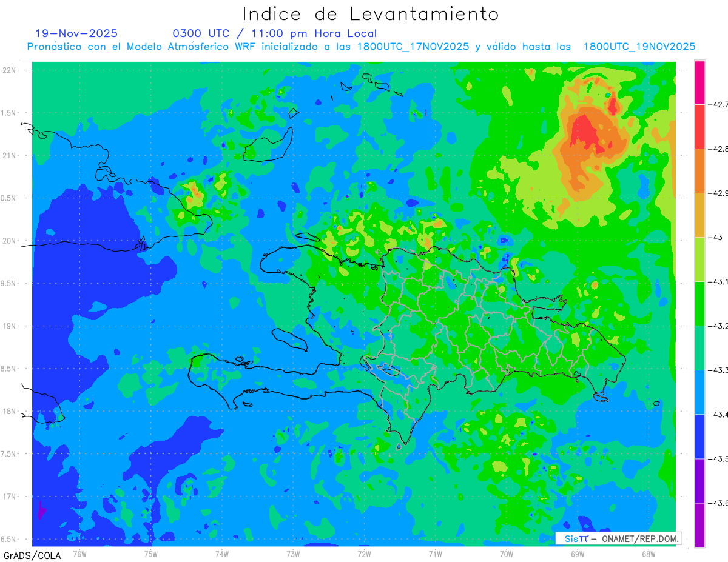
Task: Click the '19N' latitude label
Action: point(9,326)
